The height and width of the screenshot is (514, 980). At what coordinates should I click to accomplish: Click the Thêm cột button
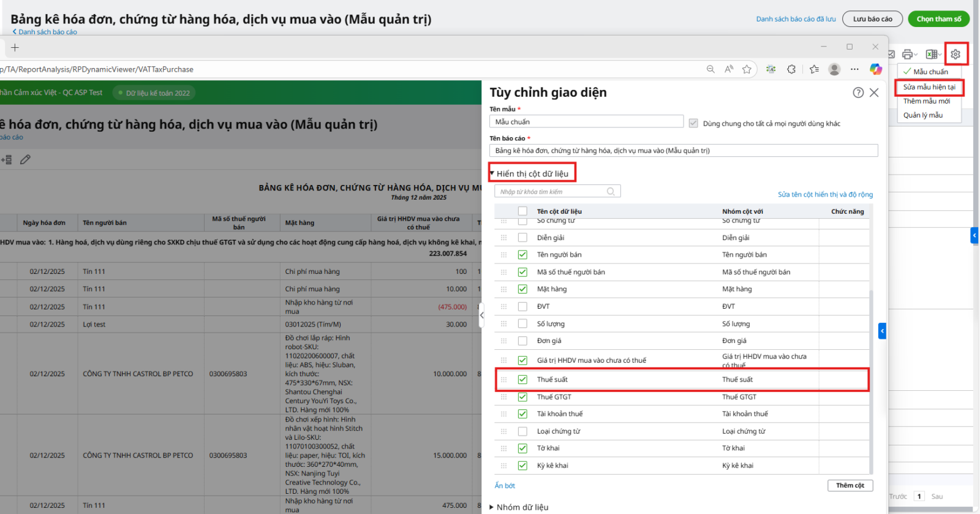click(850, 485)
